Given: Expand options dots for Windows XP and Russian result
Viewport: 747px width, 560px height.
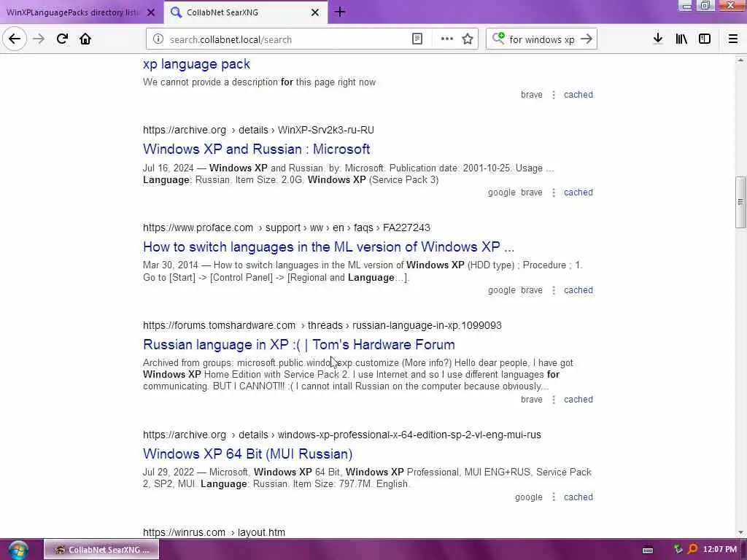Looking at the screenshot, I should point(554,192).
